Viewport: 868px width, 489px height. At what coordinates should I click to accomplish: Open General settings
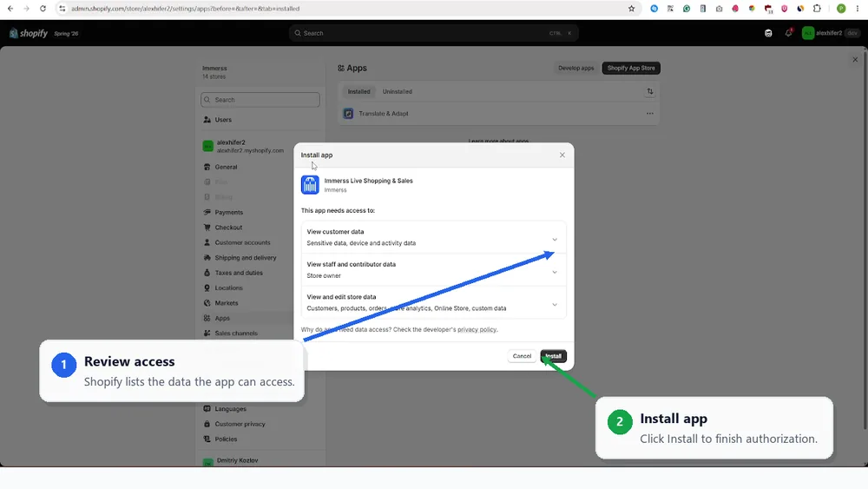[226, 167]
